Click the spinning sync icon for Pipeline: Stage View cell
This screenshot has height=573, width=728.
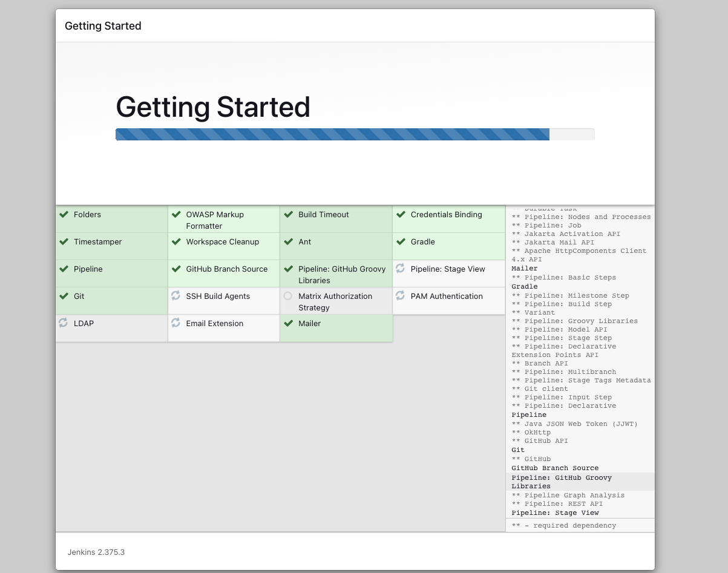[x=400, y=268]
